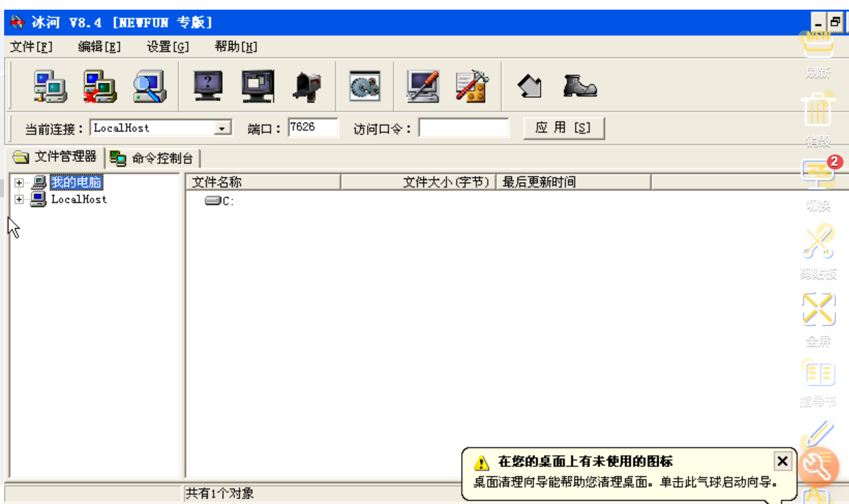
Task: Close the desktop cleanup balloon tip
Action: coord(782,461)
